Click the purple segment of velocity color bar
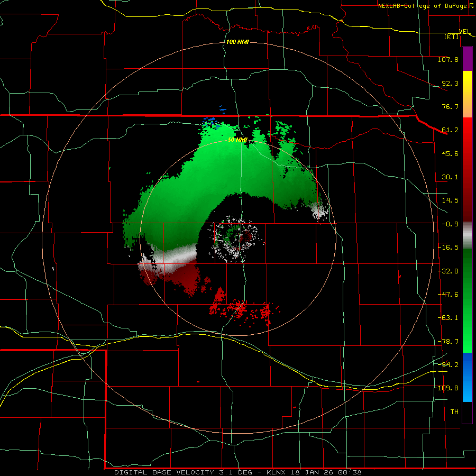The height and width of the screenshot is (476, 476). [467, 59]
